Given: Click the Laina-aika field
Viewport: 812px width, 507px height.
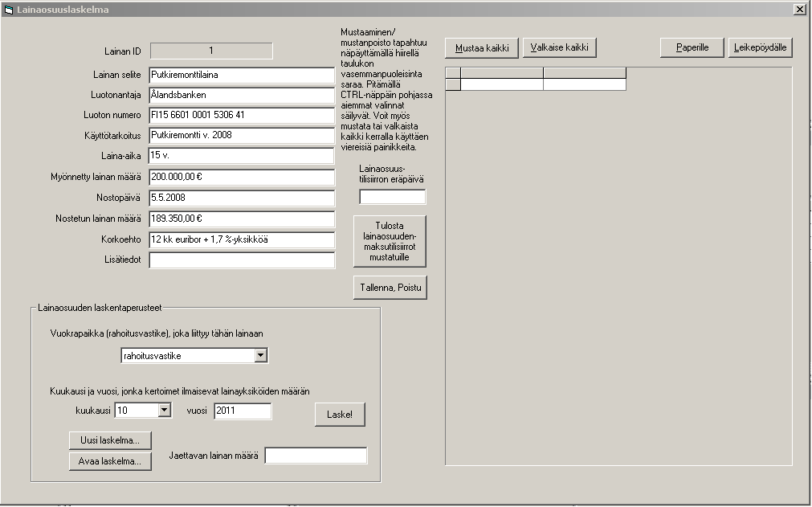Looking at the screenshot, I should 241,156.
